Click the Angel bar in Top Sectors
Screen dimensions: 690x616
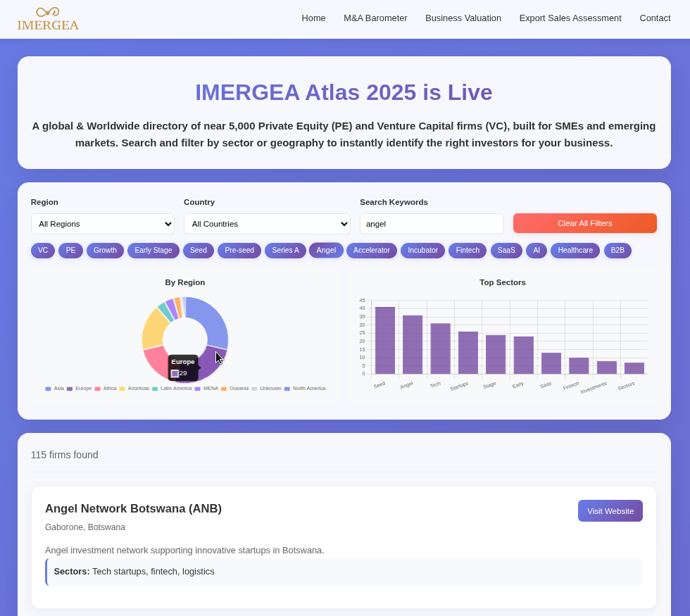(413, 344)
